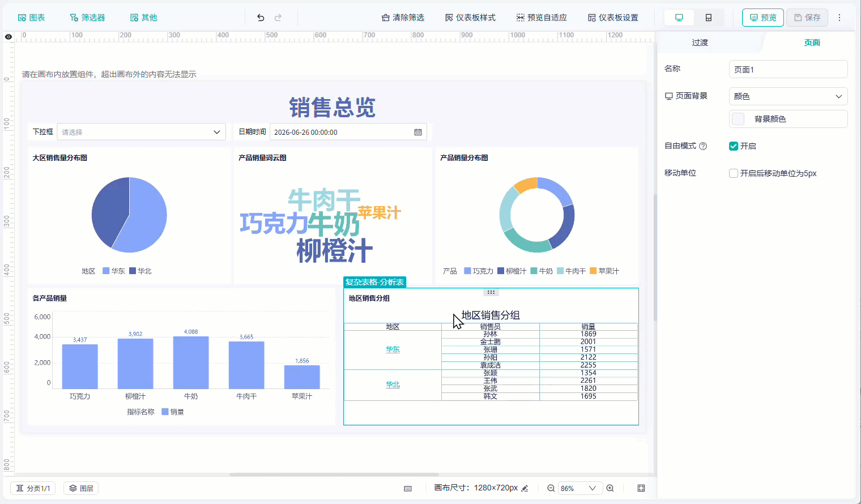Click the zoom in magnifier icon
Screen dimensions: 861x504
pos(610,488)
